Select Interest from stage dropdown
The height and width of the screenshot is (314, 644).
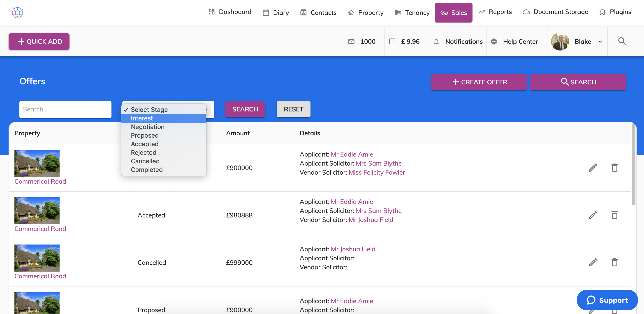coord(142,118)
